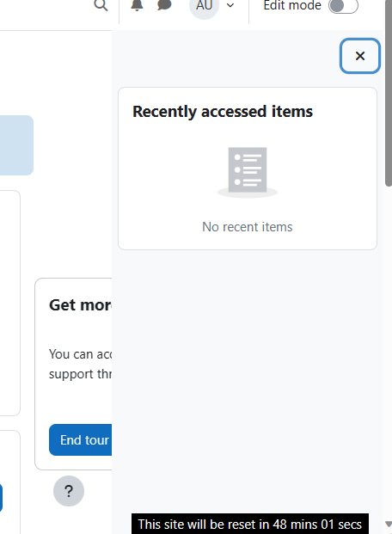Image resolution: width=392 pixels, height=534 pixels.
Task: Click the vertical scrollbar thumb
Action: point(389,93)
